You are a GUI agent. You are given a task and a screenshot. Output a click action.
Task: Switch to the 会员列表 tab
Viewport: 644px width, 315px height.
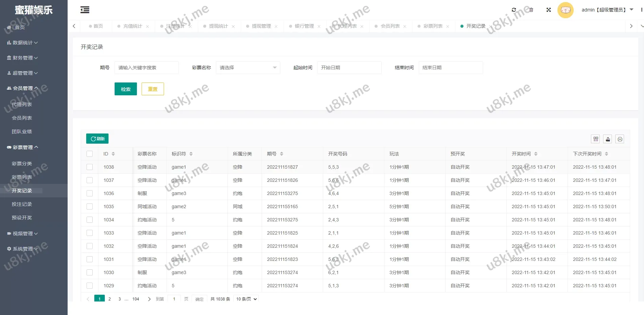[390, 26]
